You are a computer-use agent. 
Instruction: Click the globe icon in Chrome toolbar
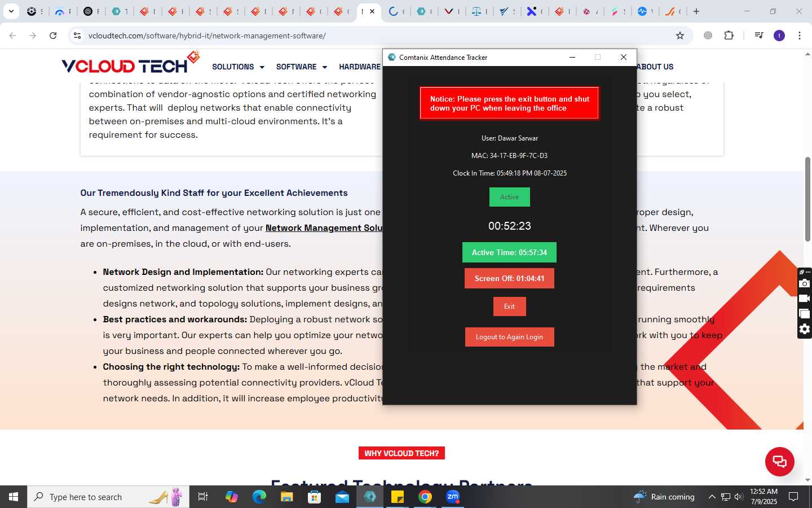coord(708,36)
